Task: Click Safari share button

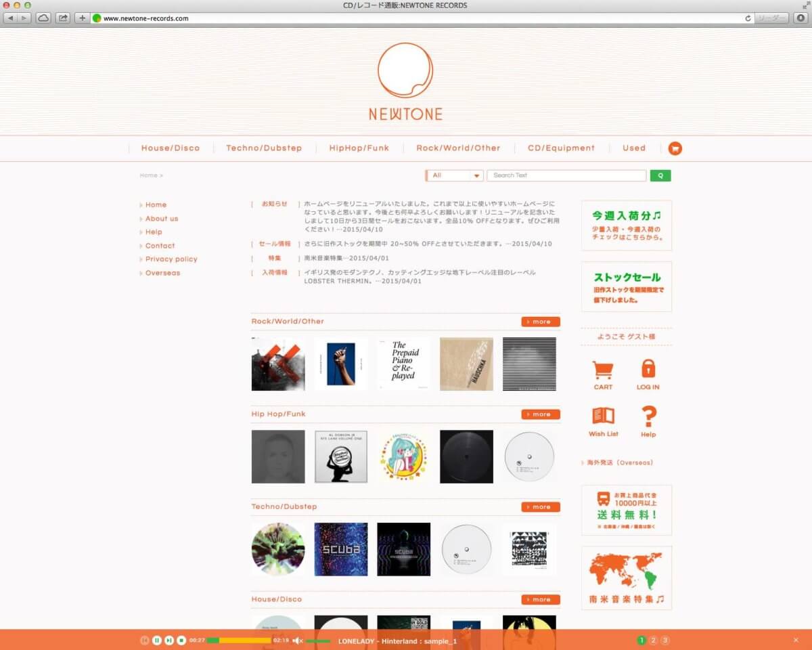Action: click(x=63, y=18)
